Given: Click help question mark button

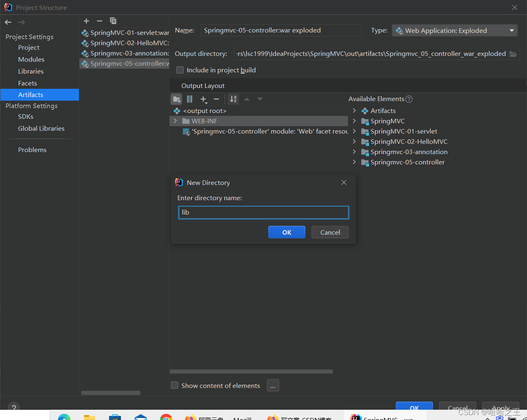Looking at the screenshot, I should [14, 407].
